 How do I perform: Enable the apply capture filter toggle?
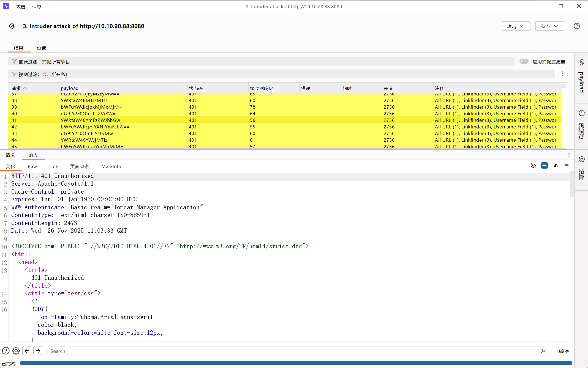tap(524, 61)
